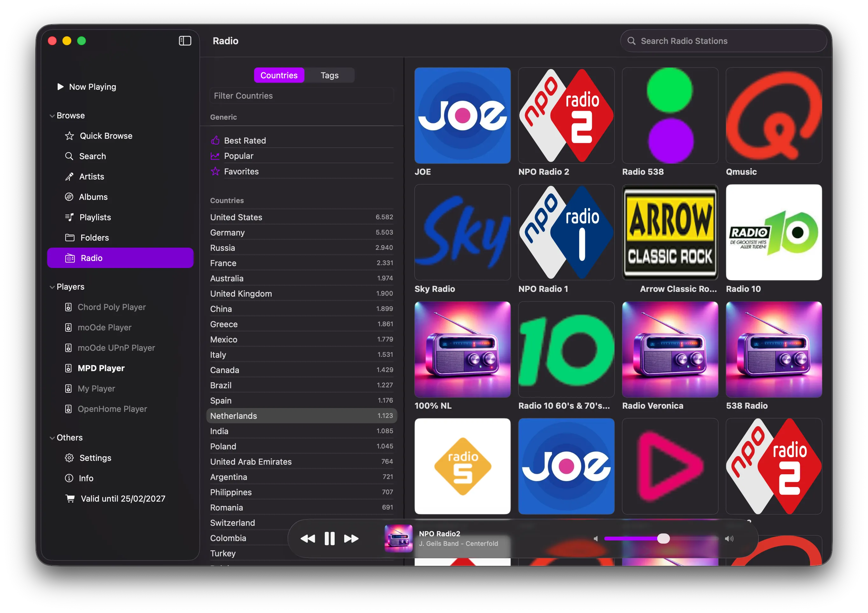868x613 pixels.
Task: Adjust the purple volume slider knob
Action: 663,539
